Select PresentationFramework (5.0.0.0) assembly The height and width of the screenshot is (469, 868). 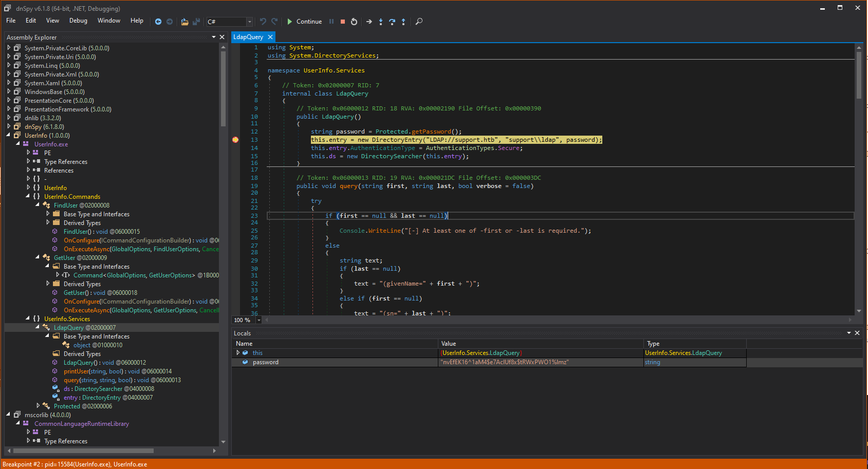(68, 109)
